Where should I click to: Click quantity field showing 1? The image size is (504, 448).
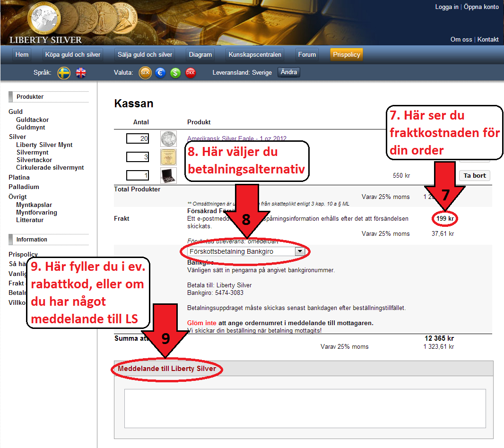tap(138, 175)
